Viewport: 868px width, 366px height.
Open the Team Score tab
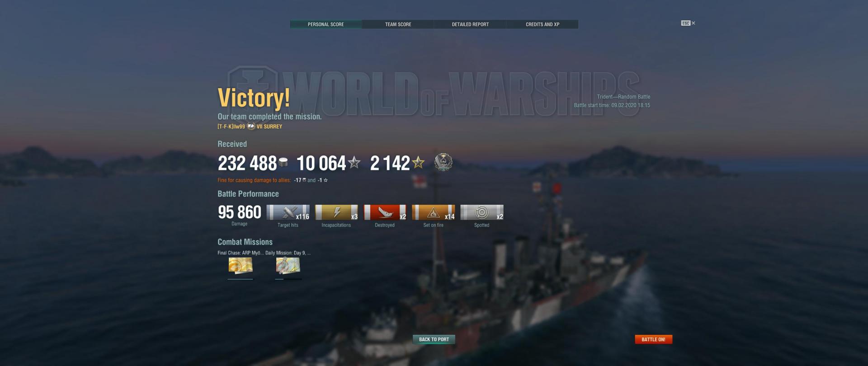pos(398,24)
